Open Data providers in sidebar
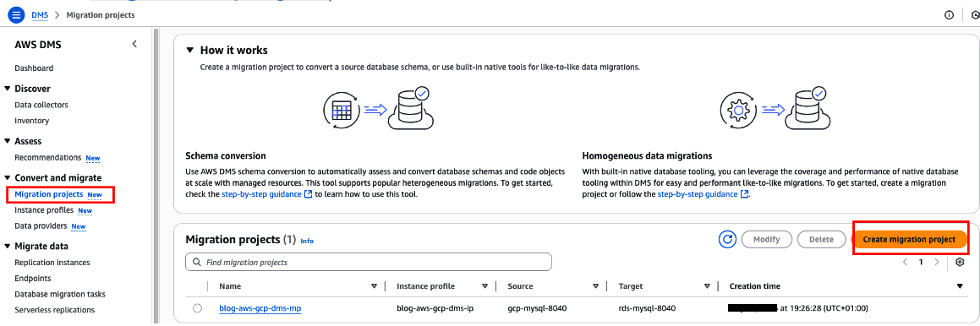 (41, 225)
